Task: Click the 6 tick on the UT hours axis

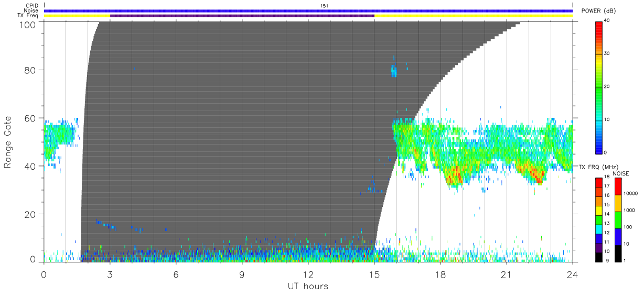Action: point(176,274)
